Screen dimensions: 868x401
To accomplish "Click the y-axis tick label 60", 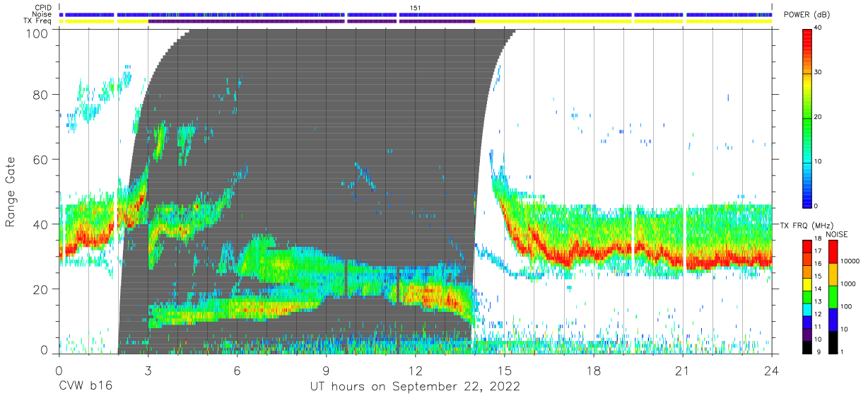I will click(x=42, y=159).
